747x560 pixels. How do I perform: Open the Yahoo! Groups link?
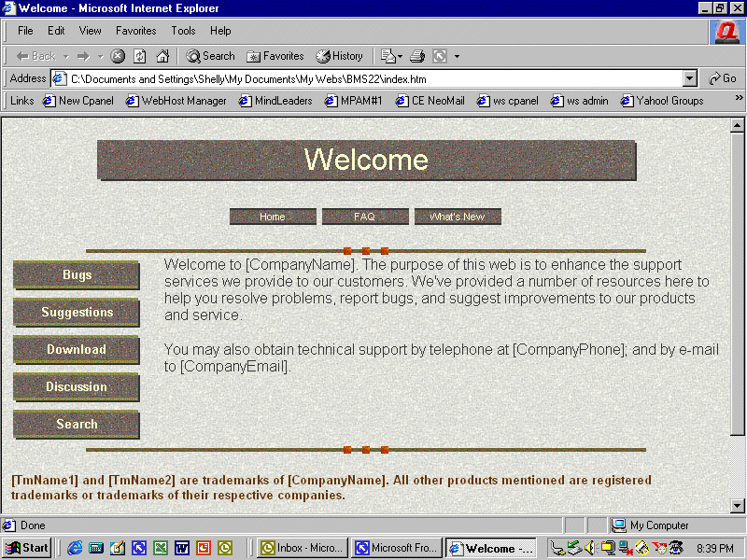point(662,101)
